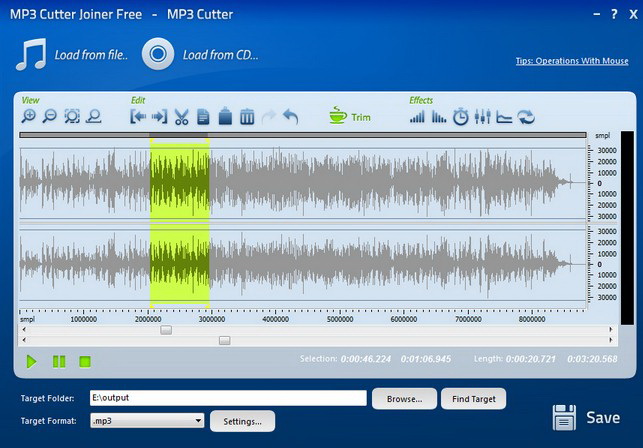Play the audio

pyautogui.click(x=31, y=362)
